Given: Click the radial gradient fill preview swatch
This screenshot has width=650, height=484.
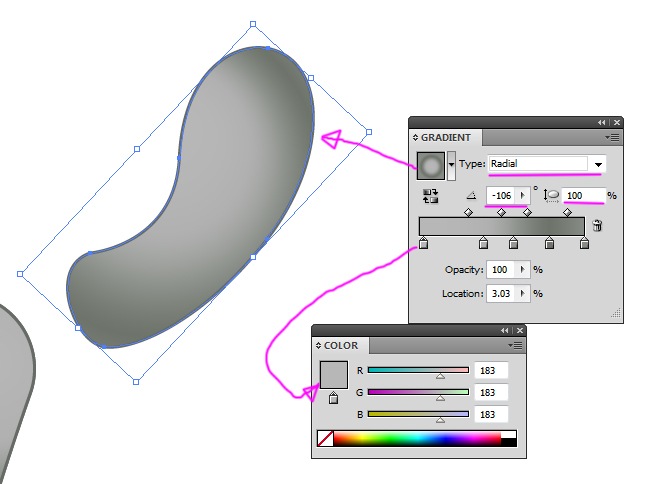Looking at the screenshot, I should pyautogui.click(x=431, y=166).
